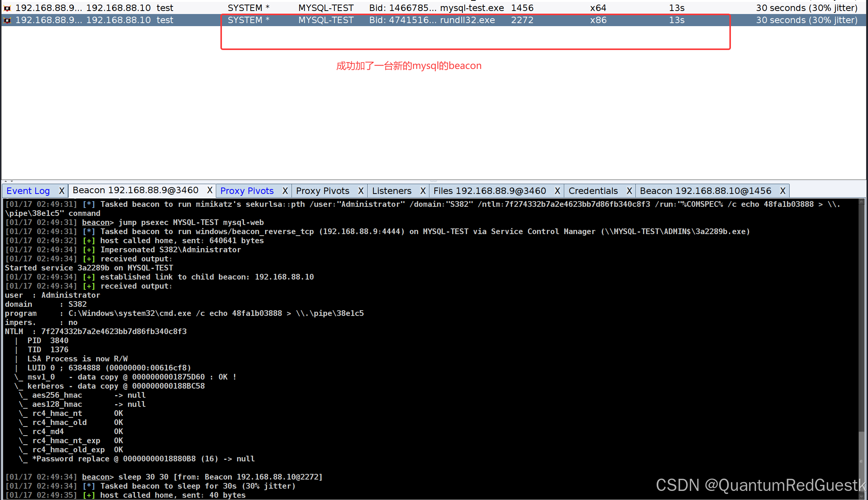Close the Credentials tab

629,191
